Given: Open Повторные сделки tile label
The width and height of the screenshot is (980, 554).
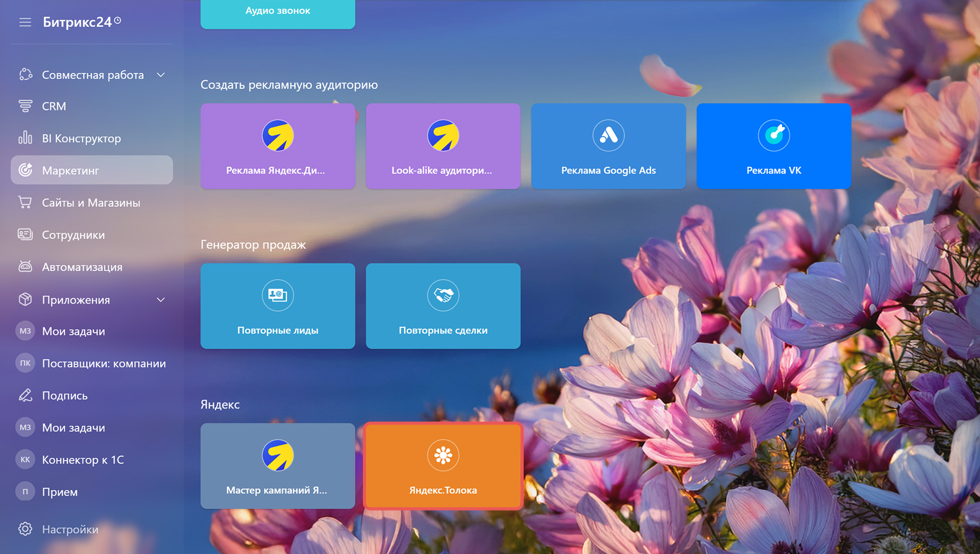Looking at the screenshot, I should pyautogui.click(x=443, y=331).
